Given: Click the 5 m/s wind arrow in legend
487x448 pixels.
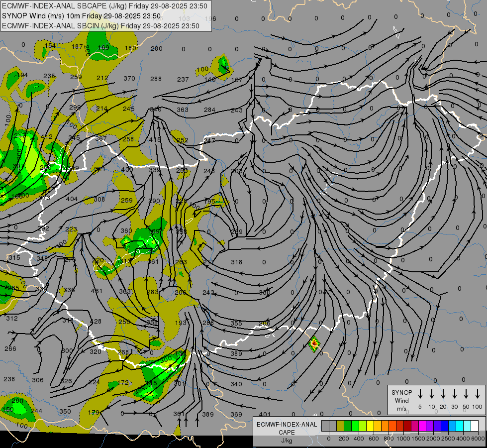Looking at the screenshot, I should coord(420,394).
